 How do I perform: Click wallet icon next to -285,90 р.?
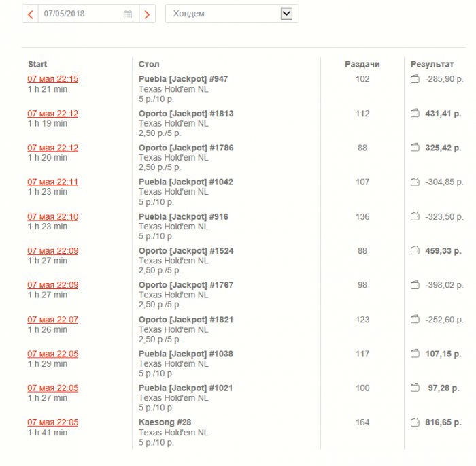coord(415,79)
